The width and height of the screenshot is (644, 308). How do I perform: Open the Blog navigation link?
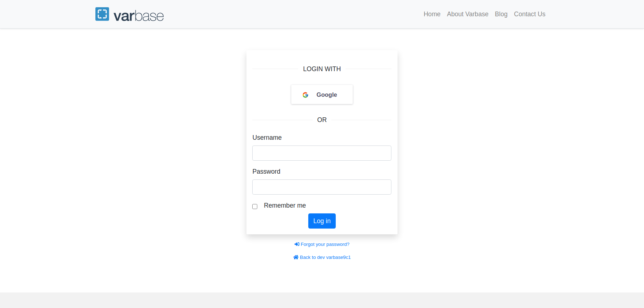(x=501, y=14)
